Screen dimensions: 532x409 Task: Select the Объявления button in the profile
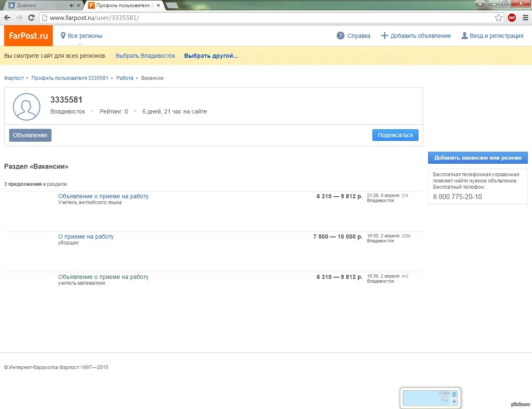pyautogui.click(x=30, y=135)
